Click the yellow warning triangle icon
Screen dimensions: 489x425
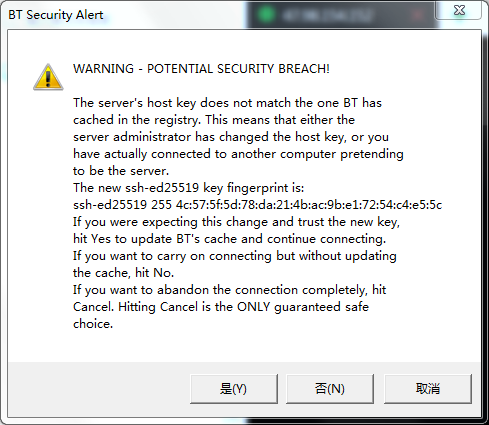click(48, 77)
